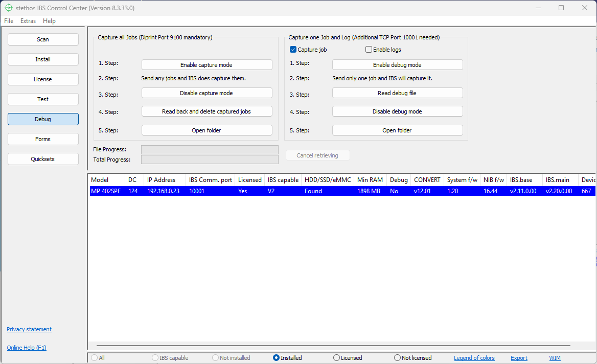Select the Quicksets sidebar entry
The height and width of the screenshot is (364, 597).
pyautogui.click(x=43, y=158)
